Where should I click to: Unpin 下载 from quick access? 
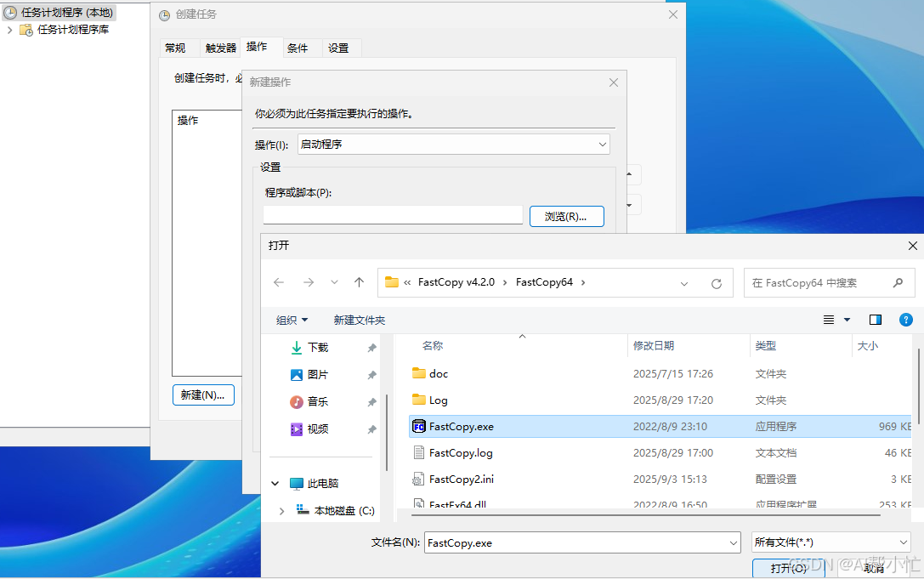tap(371, 347)
